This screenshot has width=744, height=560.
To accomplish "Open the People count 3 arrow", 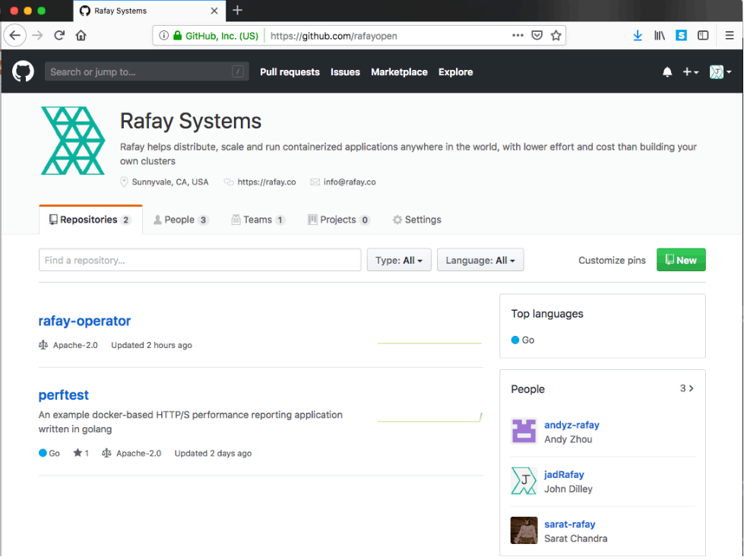I will (687, 388).
